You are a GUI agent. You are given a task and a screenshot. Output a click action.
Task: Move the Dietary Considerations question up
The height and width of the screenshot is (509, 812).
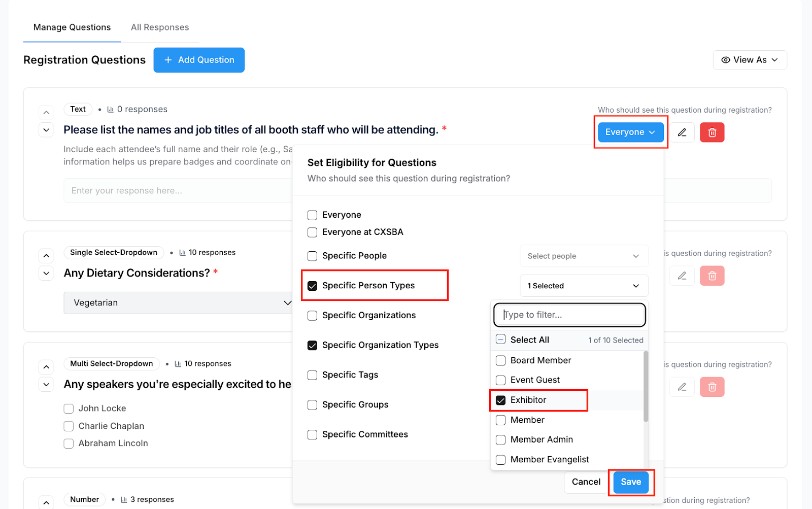click(x=46, y=255)
